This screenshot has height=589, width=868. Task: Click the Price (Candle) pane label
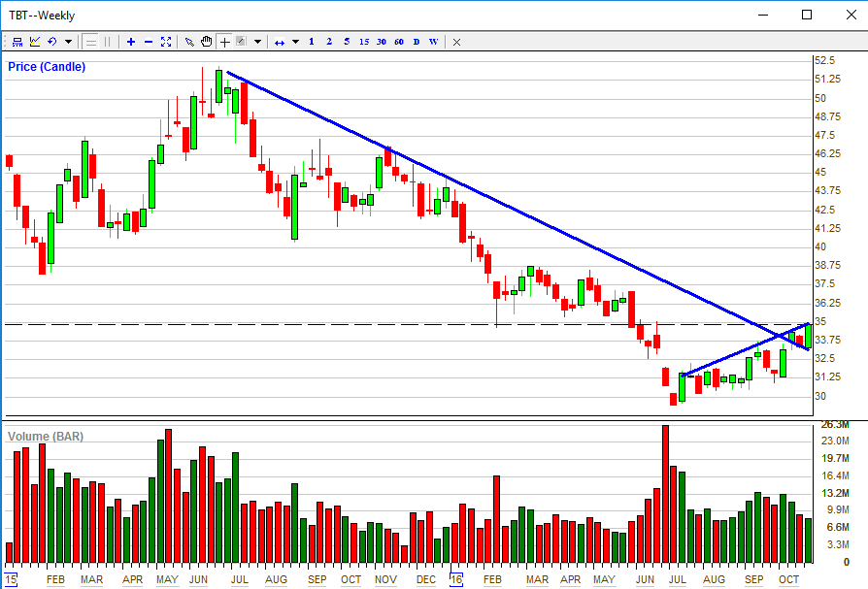(47, 67)
